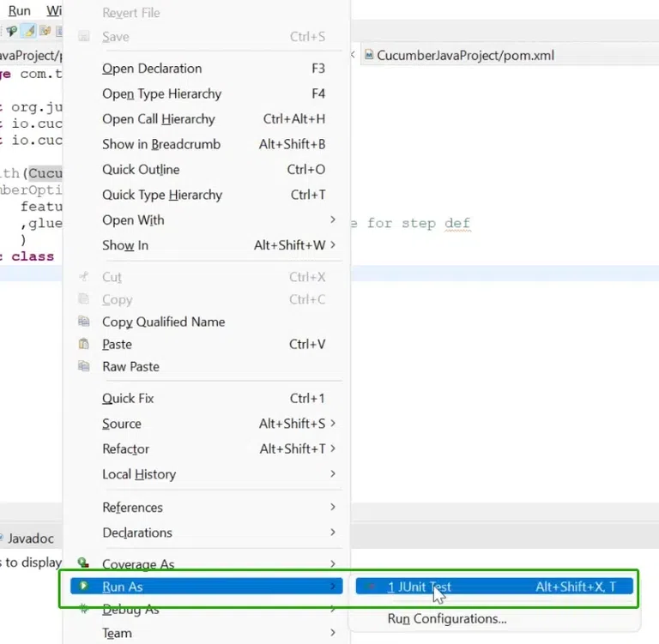The width and height of the screenshot is (659, 644).
Task: Click the pom.xml Maven file icon
Action: pos(369,55)
